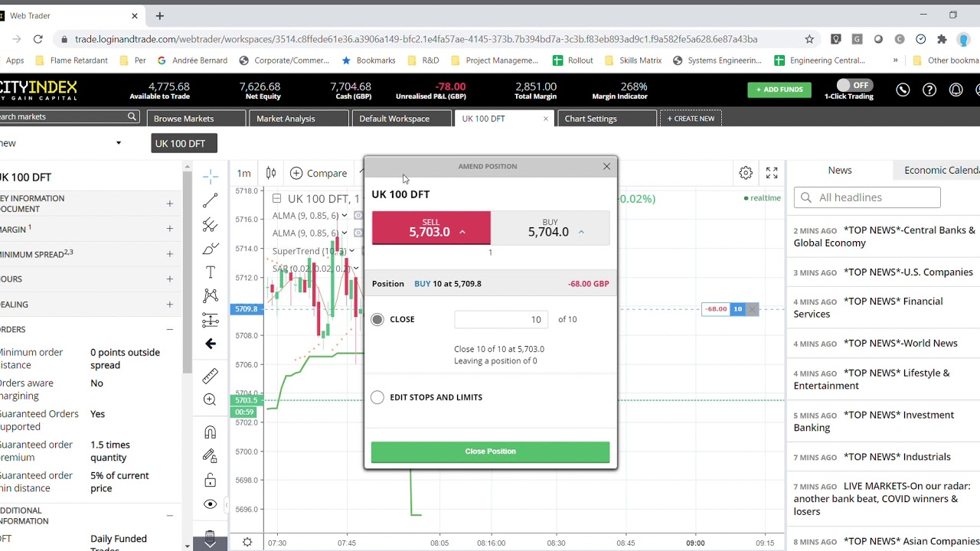Screen dimensions: 980x551
Task: Open headline about bank beat, COVID winners
Action: point(884,499)
